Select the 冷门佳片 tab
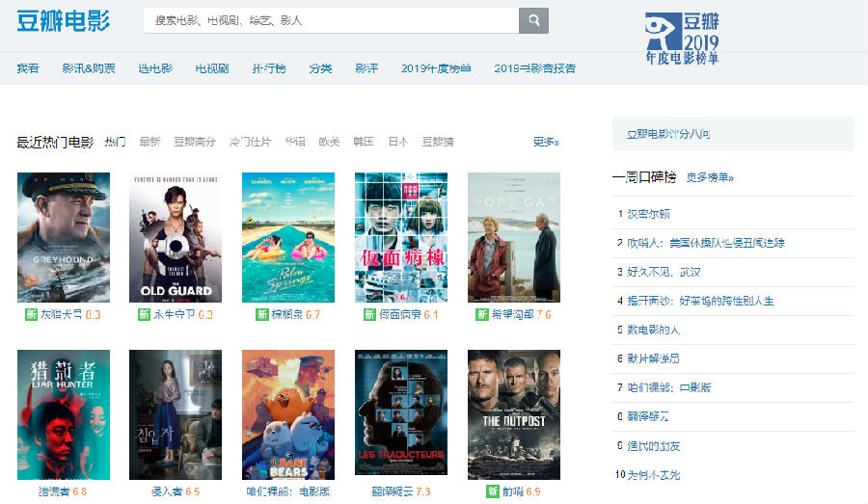Screen dimensions: 868x504 point(250,142)
